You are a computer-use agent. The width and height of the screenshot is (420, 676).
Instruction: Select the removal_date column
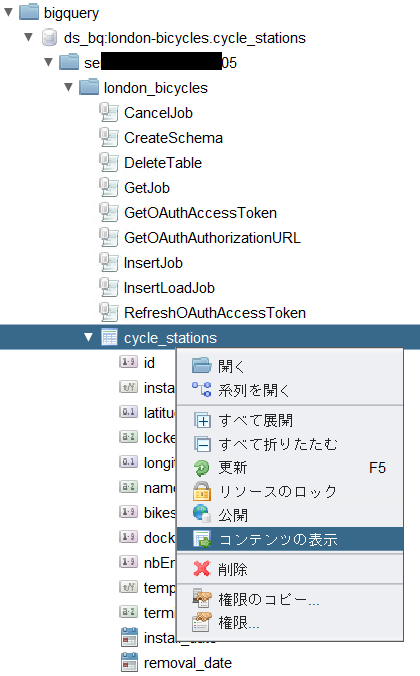[x=188, y=663]
